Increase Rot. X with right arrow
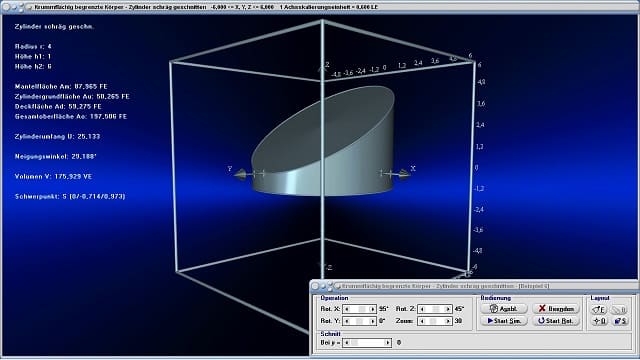The width and height of the screenshot is (640, 360). point(372,309)
